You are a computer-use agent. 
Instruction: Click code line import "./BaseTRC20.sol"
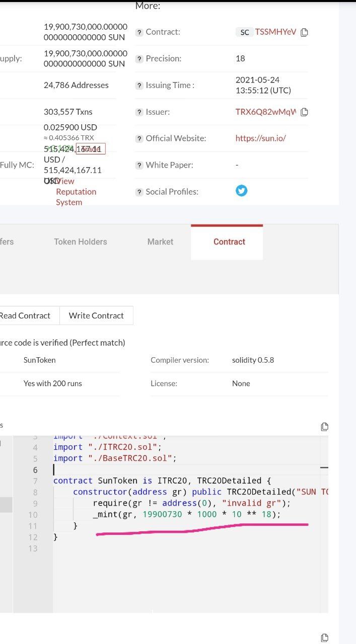pyautogui.click(x=116, y=458)
